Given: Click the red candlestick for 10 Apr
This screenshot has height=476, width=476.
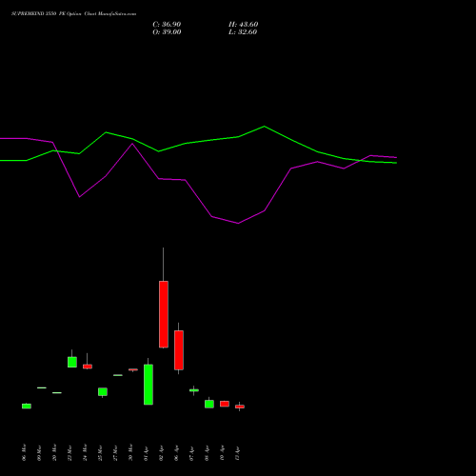Looking at the screenshot, I should coord(225,404).
